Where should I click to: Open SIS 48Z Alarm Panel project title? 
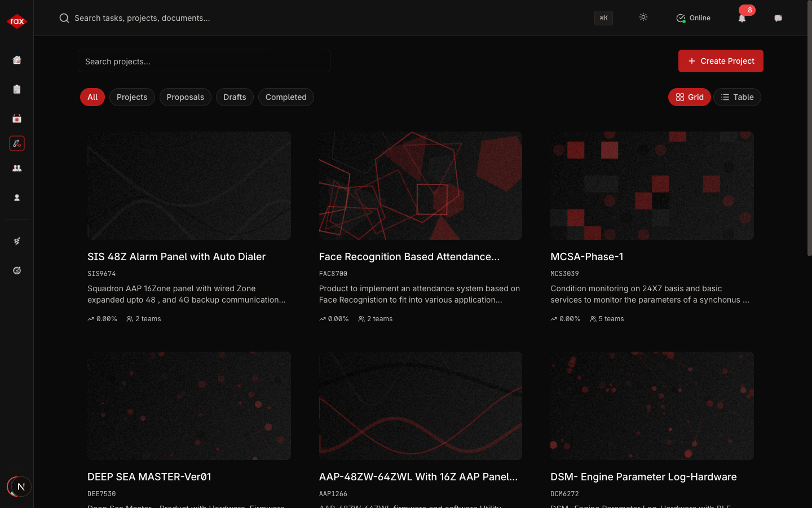pyautogui.click(x=176, y=257)
